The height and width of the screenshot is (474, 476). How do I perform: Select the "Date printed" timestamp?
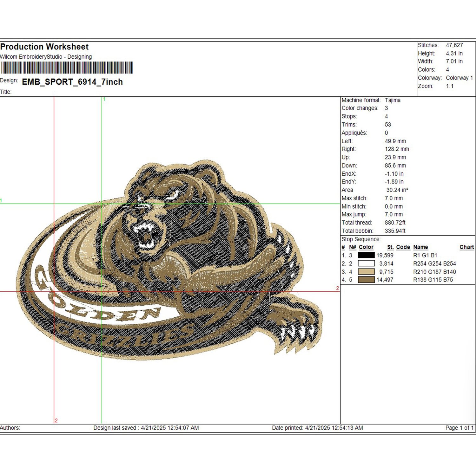tap(317, 428)
